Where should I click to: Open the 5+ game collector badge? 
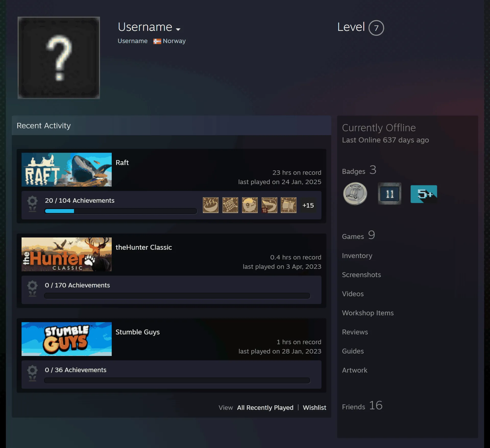tap(424, 194)
